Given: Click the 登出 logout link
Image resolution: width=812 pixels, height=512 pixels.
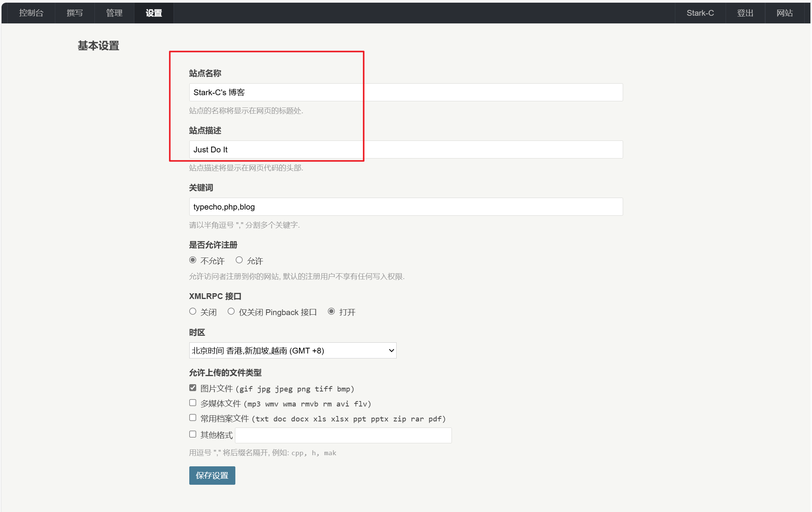Looking at the screenshot, I should pyautogui.click(x=745, y=13).
